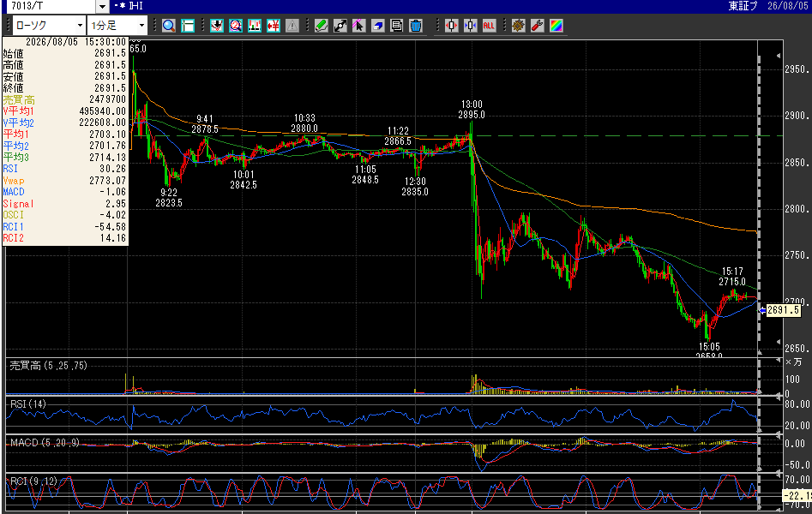
Task: Click the copy pages icon
Action: [x=397, y=26]
